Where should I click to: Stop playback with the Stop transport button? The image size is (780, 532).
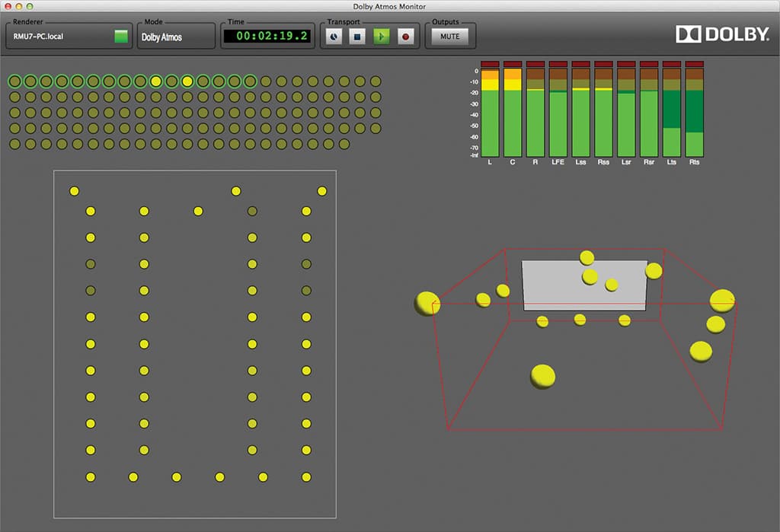tap(357, 37)
